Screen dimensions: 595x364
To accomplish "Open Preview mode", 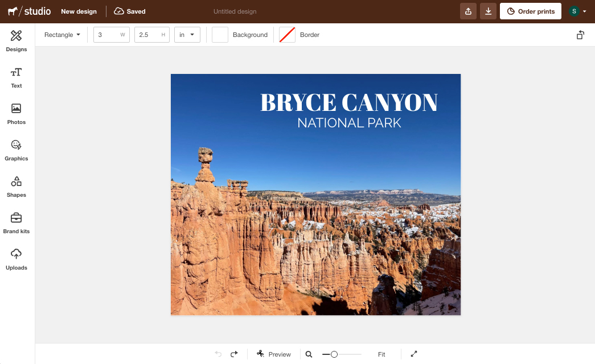I will point(274,354).
